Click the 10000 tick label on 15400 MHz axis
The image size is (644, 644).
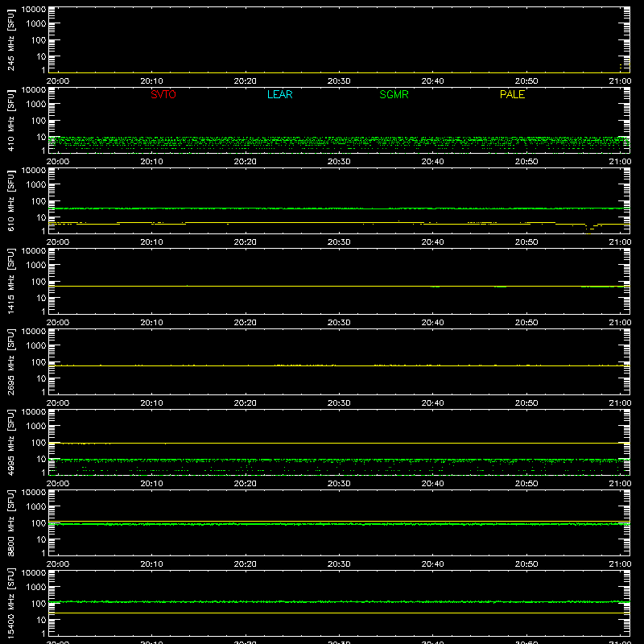(34, 573)
